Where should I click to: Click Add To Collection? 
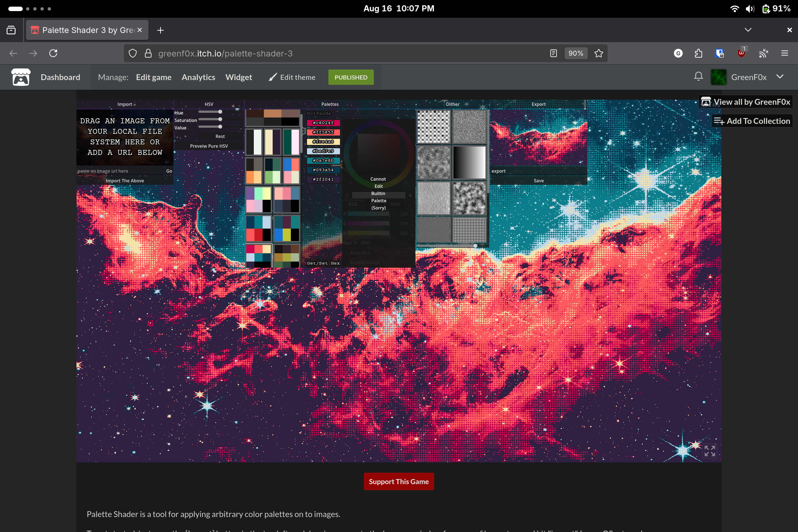point(752,121)
